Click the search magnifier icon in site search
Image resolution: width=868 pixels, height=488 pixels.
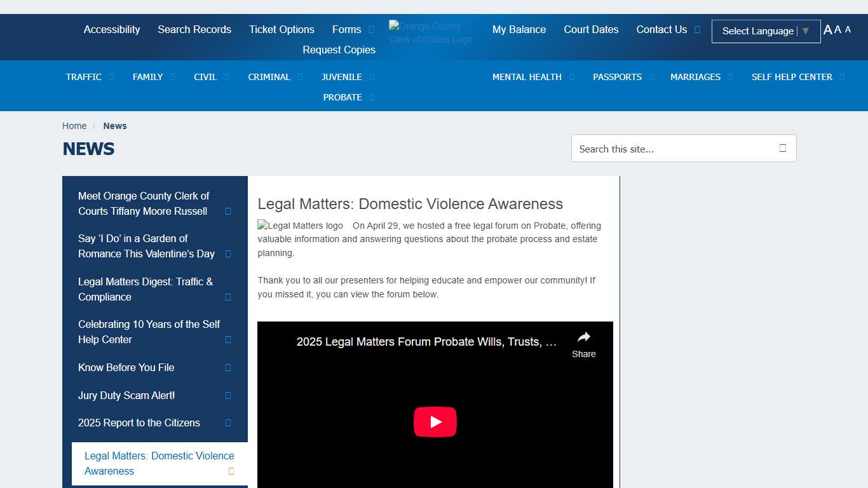pyautogui.click(x=782, y=148)
